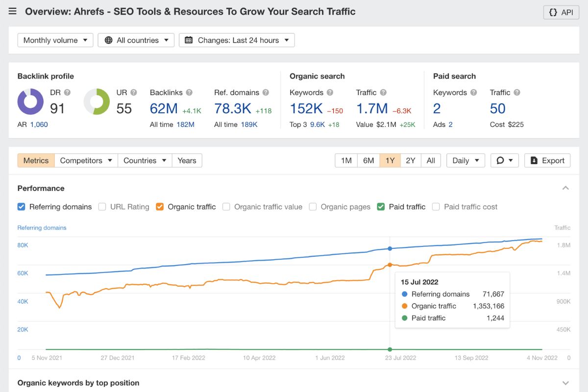588x392 pixels.
Task: Click the tooltip value 1,353,166
Action: pyautogui.click(x=489, y=306)
